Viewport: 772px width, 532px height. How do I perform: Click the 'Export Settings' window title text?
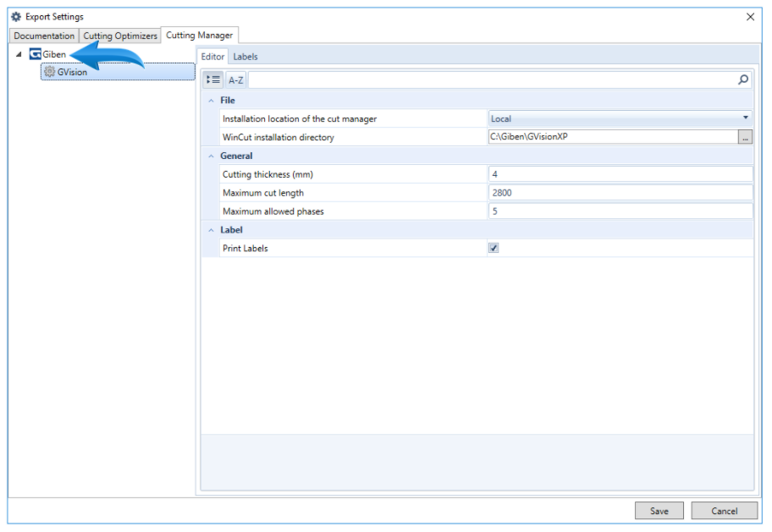tap(55, 17)
